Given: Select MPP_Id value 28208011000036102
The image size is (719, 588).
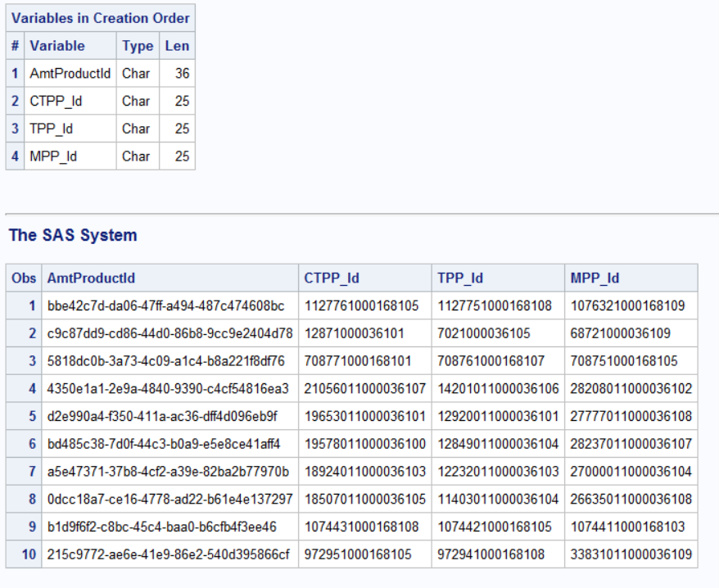Looking at the screenshot, I should (631, 388).
